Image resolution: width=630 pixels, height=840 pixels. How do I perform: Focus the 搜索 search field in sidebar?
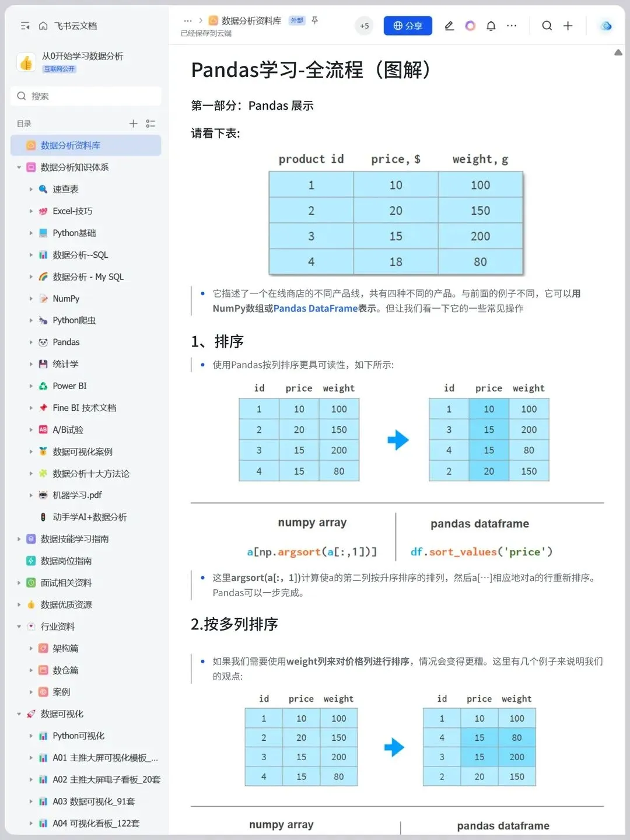point(86,96)
